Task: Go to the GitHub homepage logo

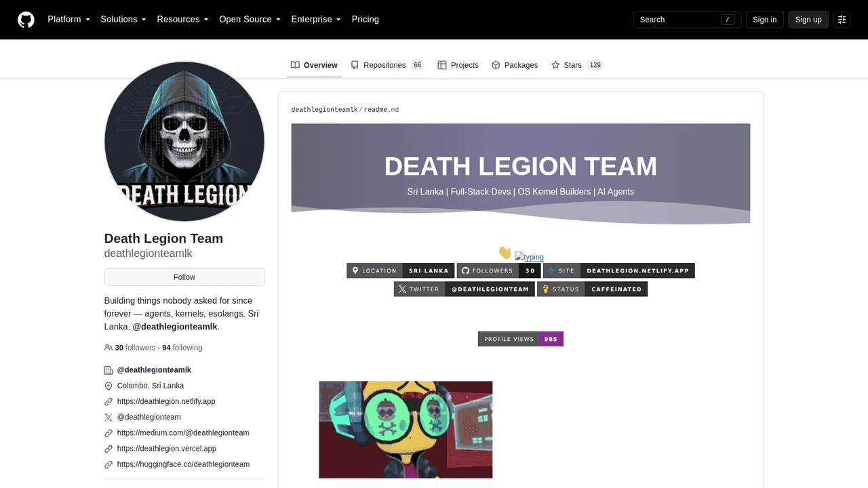Action: click(26, 20)
